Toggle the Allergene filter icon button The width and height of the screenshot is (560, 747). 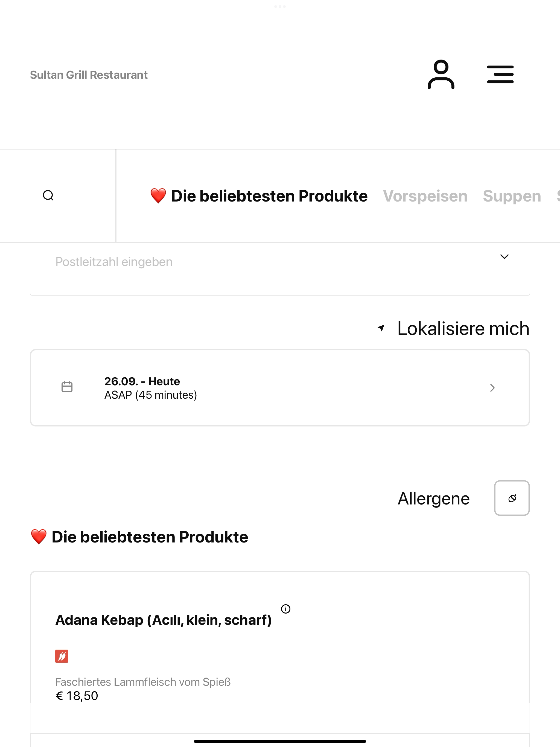tap(512, 498)
